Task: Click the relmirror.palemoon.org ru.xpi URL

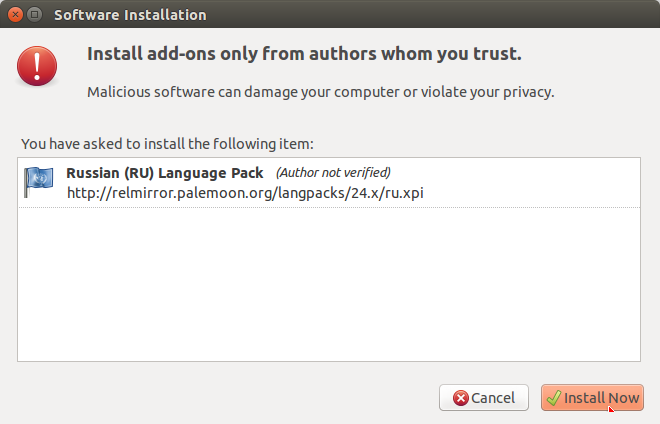Action: pos(245,193)
